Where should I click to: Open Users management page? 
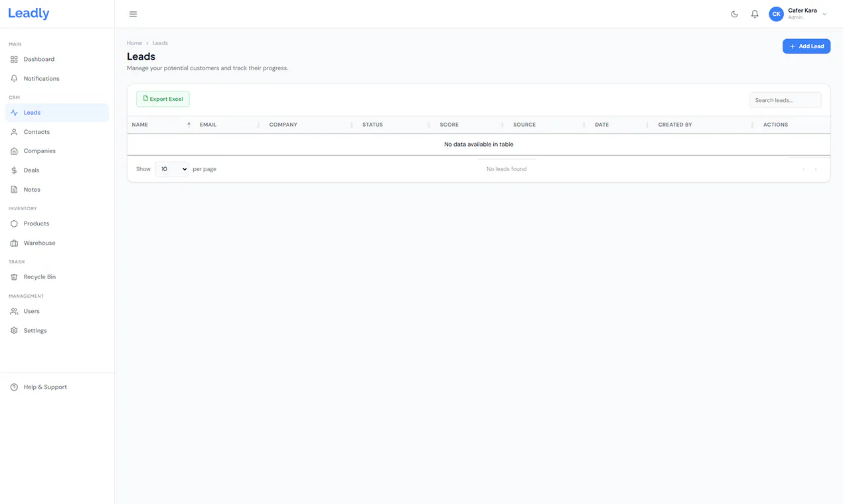tap(57, 312)
